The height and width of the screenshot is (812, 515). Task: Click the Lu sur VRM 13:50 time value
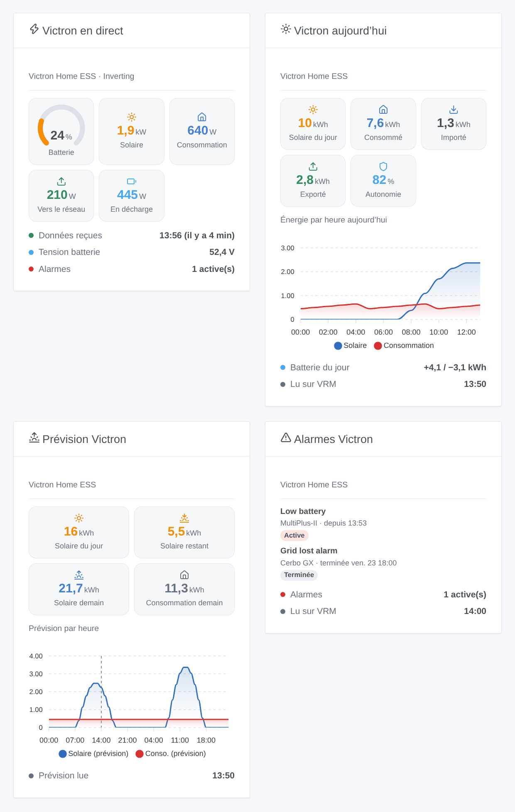tap(475, 384)
